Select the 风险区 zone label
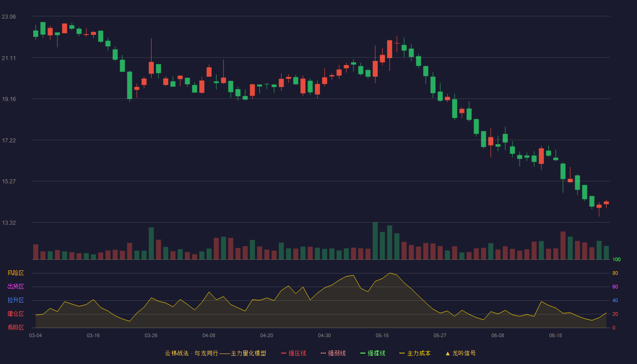This screenshot has width=637, height=364. tap(15, 273)
